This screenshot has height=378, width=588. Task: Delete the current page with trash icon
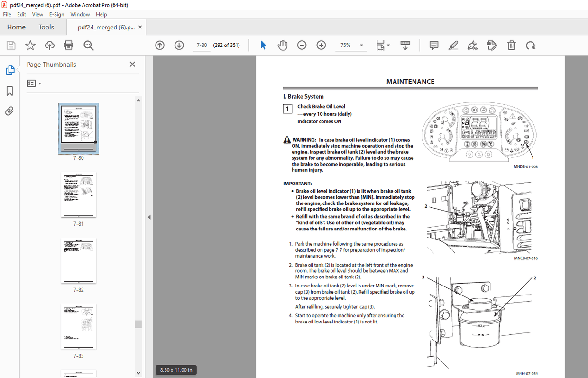(x=511, y=45)
